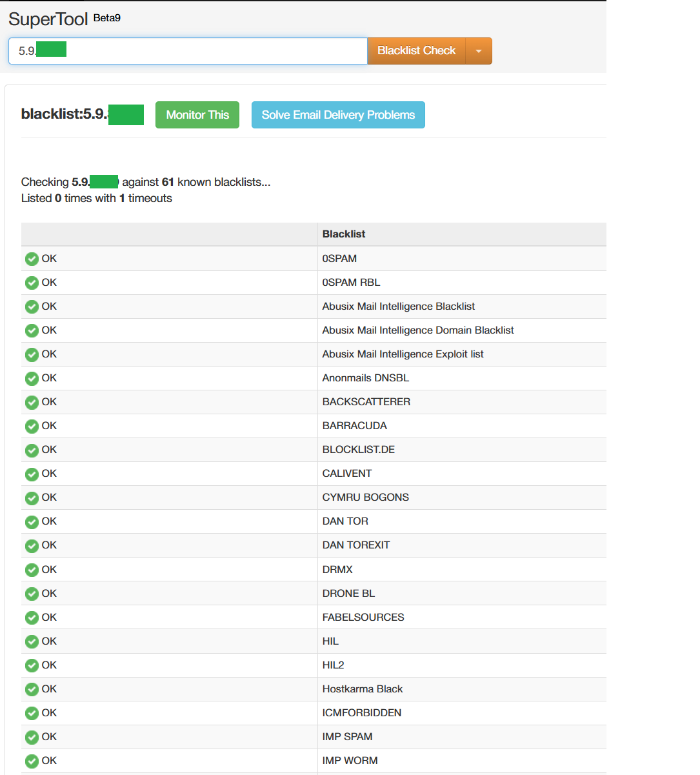Click the green check icon next to DAN TOR
Image resolution: width=700 pixels, height=775 pixels.
point(32,521)
